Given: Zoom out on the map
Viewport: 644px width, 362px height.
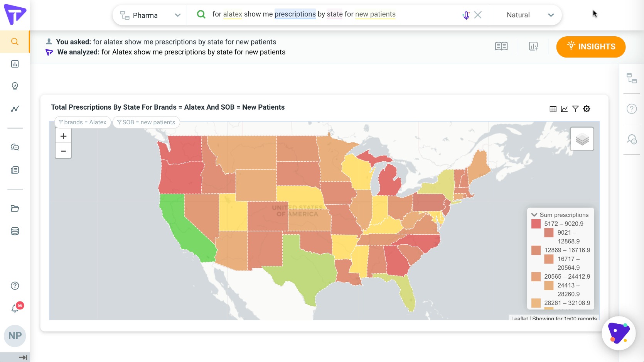Looking at the screenshot, I should click(x=64, y=151).
